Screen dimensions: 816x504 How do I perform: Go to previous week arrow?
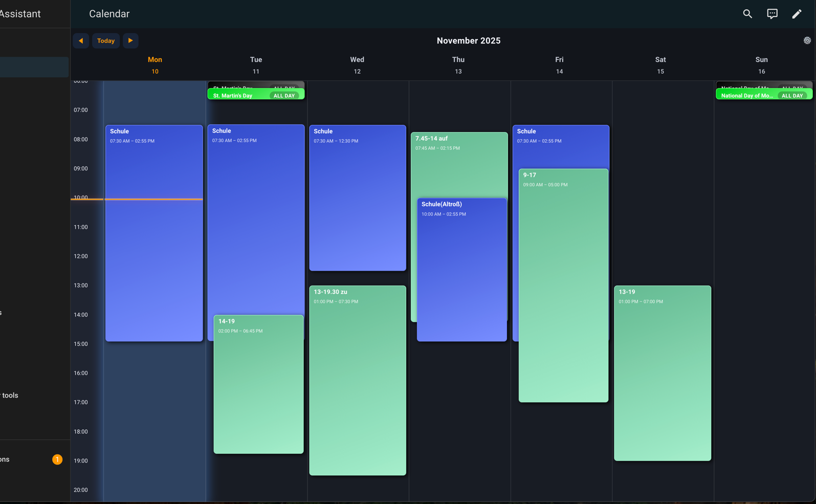pyautogui.click(x=81, y=40)
